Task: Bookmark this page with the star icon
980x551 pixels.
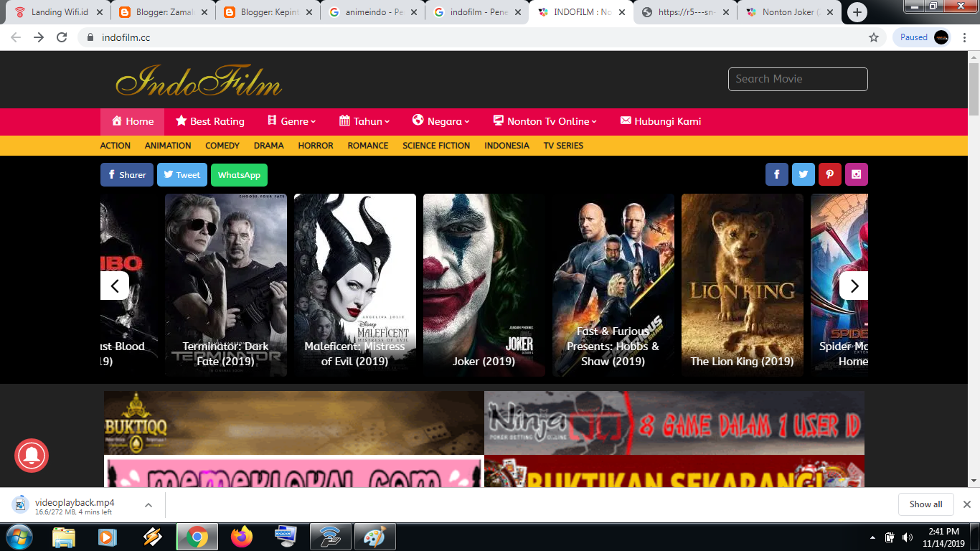Action: [874, 37]
